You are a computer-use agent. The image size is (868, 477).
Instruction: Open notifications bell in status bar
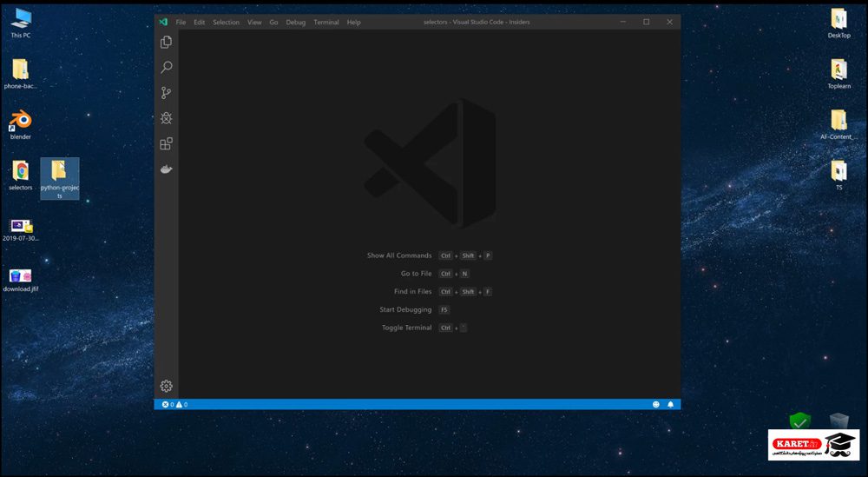670,404
